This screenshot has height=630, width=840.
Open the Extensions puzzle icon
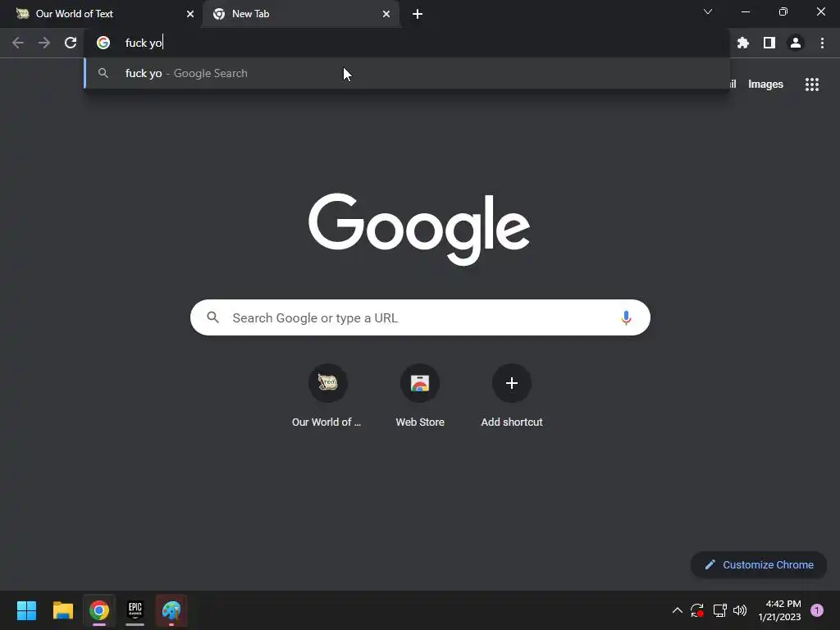pyautogui.click(x=742, y=43)
